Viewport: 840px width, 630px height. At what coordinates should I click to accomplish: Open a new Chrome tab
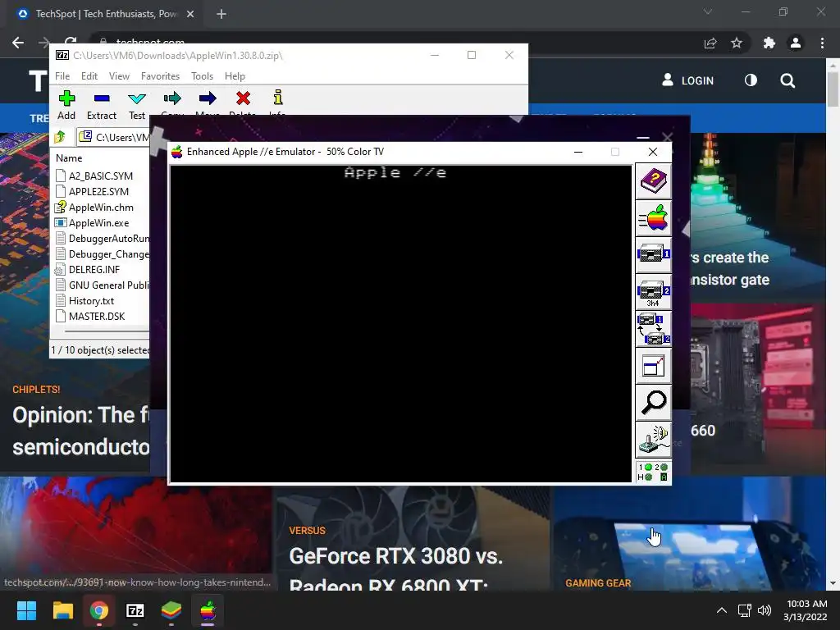click(221, 14)
